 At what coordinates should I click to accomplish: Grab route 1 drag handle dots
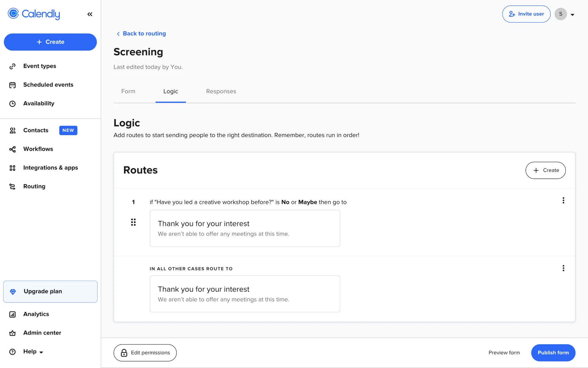pos(133,222)
